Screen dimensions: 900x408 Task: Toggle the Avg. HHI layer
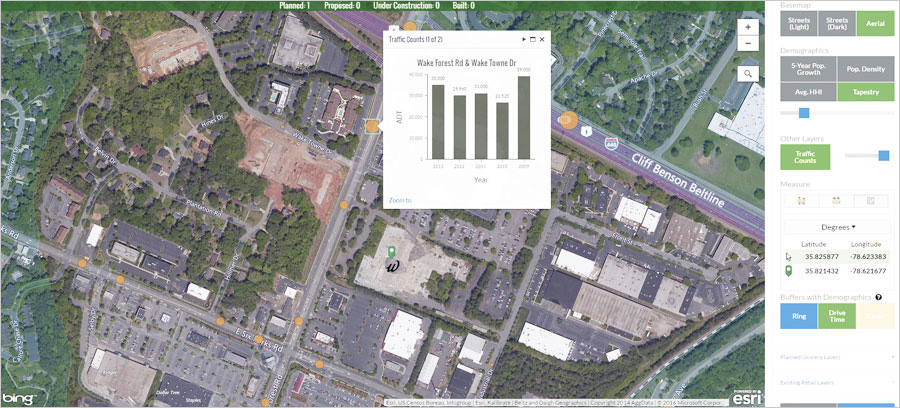[x=808, y=92]
